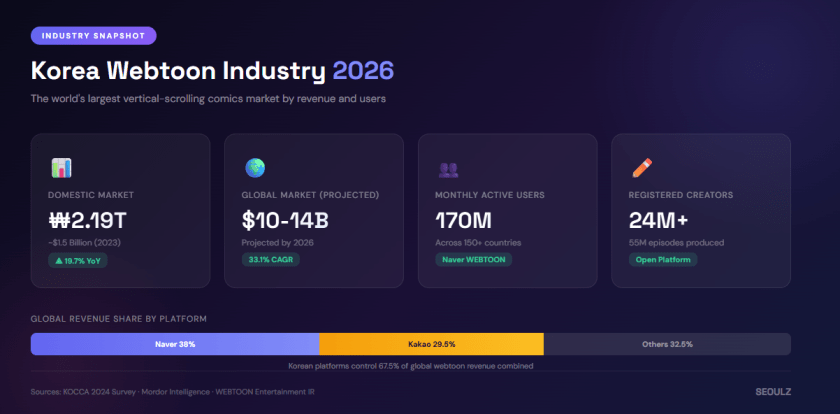840x414 pixels.
Task: Click the $10-14B global market figure
Action: coord(286,220)
